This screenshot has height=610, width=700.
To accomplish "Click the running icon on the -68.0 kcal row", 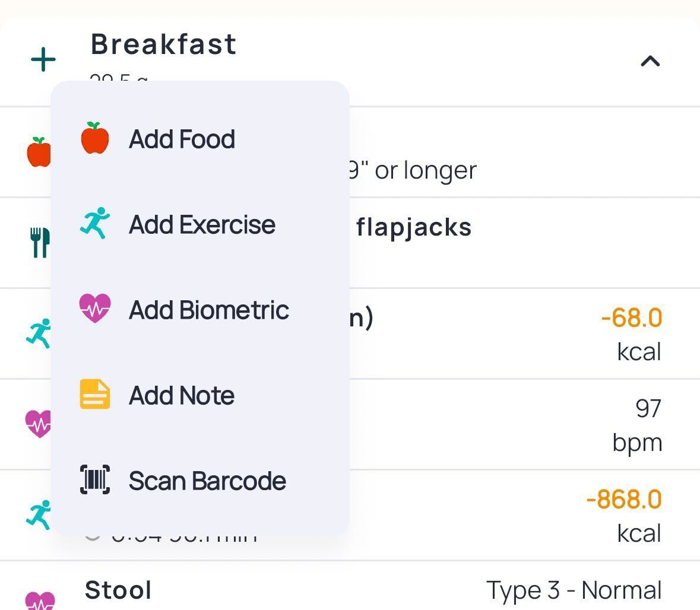I will pos(38,333).
